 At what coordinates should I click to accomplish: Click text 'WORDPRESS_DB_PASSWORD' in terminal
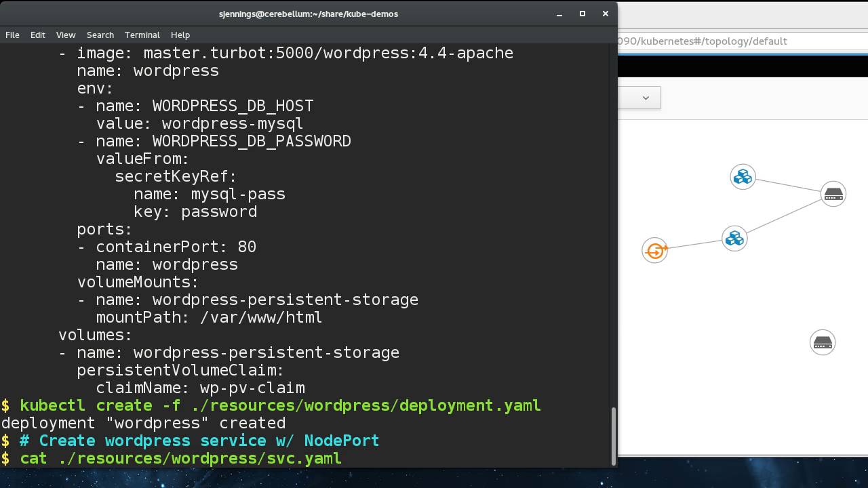252,141
